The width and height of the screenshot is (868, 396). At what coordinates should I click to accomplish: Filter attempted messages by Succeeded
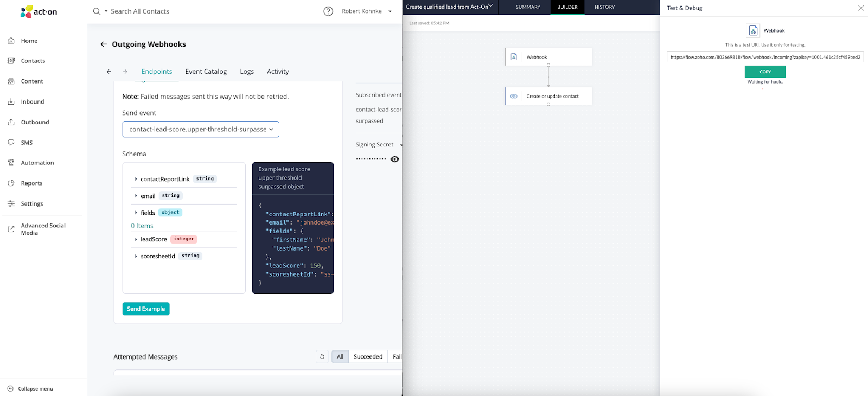point(368,356)
